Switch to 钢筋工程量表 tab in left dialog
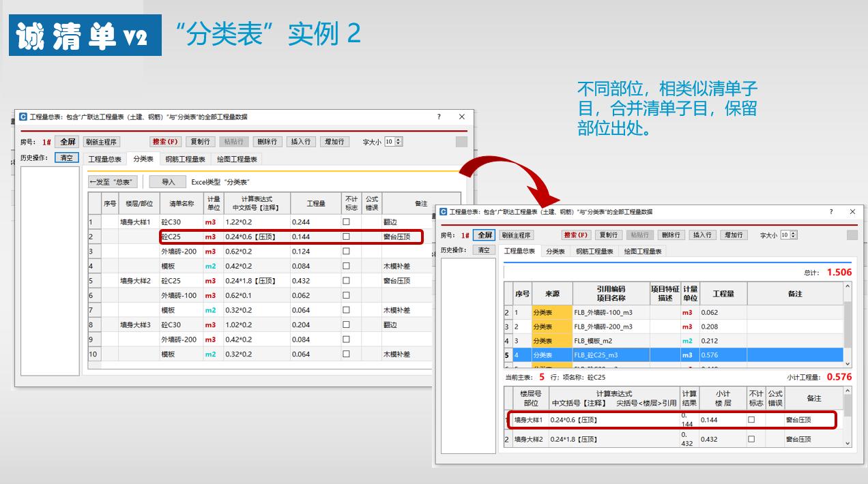 tap(185, 159)
